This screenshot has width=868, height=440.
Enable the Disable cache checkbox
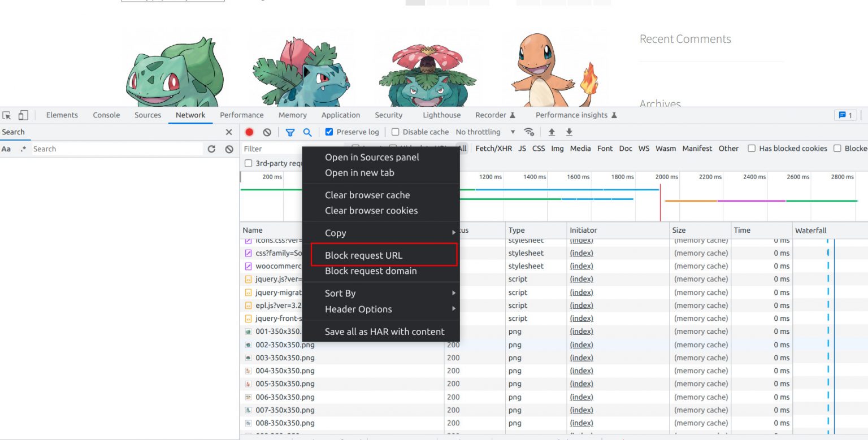tap(396, 132)
